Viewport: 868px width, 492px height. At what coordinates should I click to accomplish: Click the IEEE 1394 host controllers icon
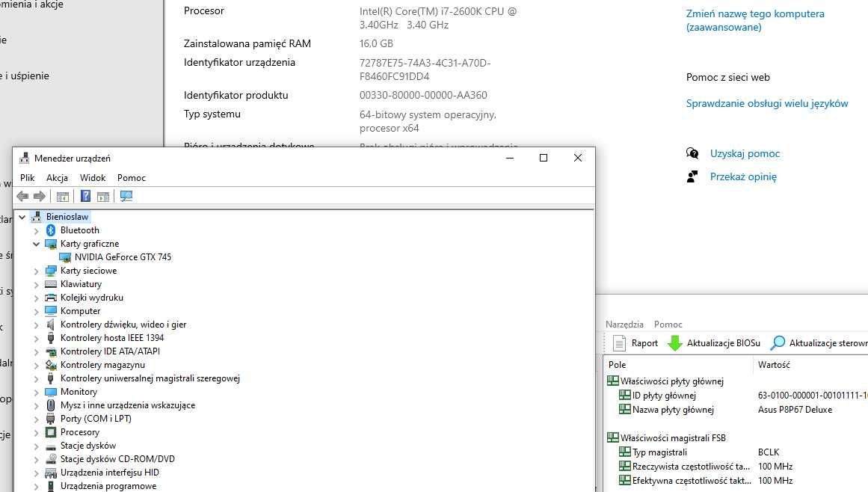pos(51,337)
